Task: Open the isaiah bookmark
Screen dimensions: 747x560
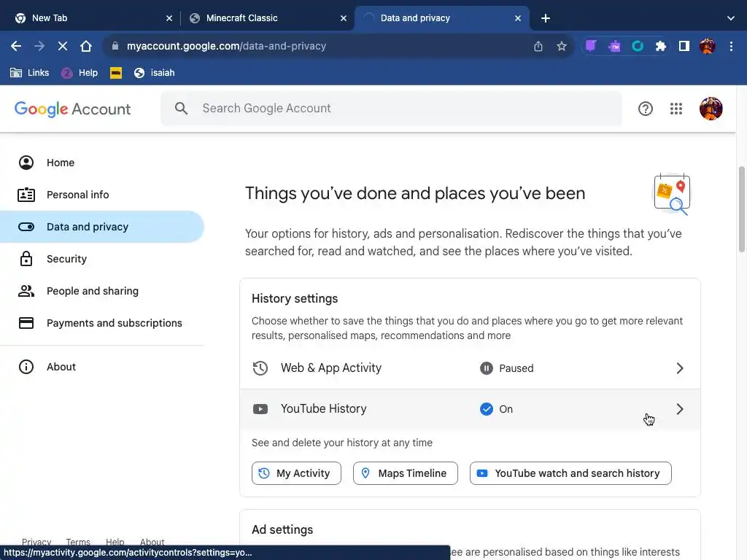Action: click(155, 73)
